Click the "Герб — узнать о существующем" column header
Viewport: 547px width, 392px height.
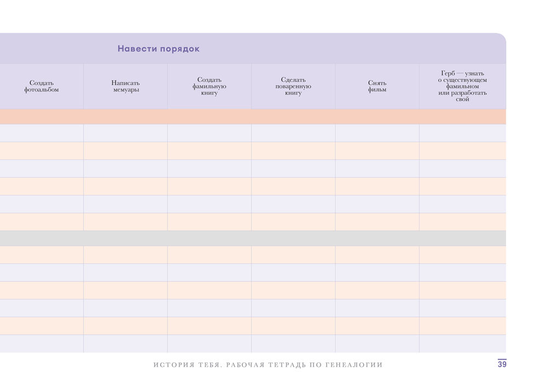462,86
